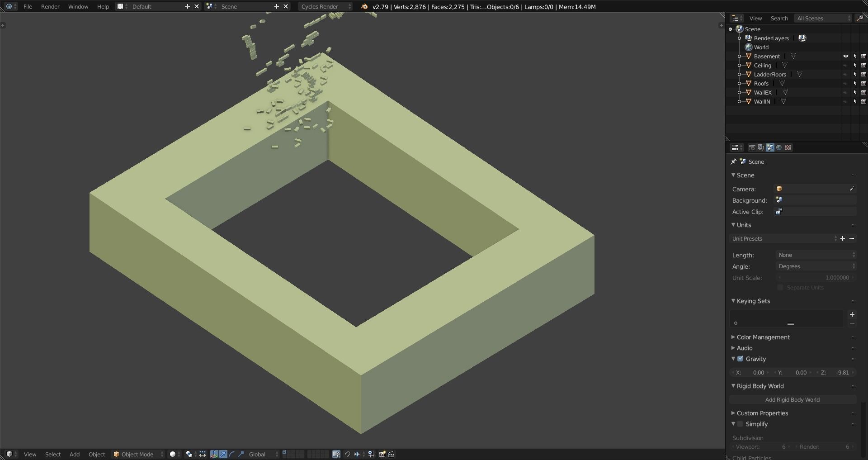Open the Scene properties tab
868x460 pixels.
[770, 147]
